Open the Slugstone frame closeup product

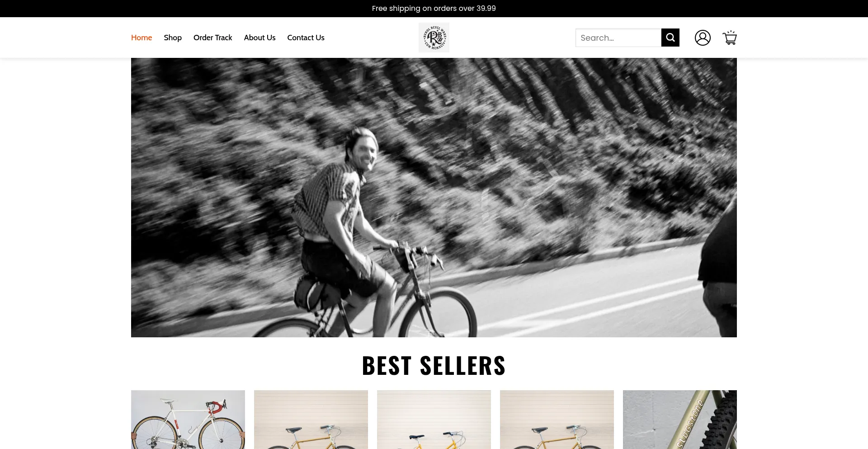(680, 420)
